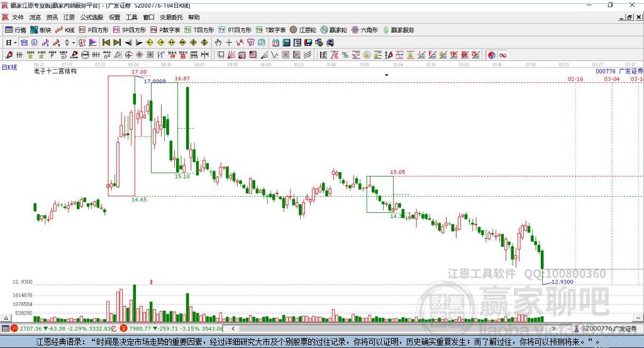
Task: Click the black left arrow icon
Action: click(x=128, y=43)
